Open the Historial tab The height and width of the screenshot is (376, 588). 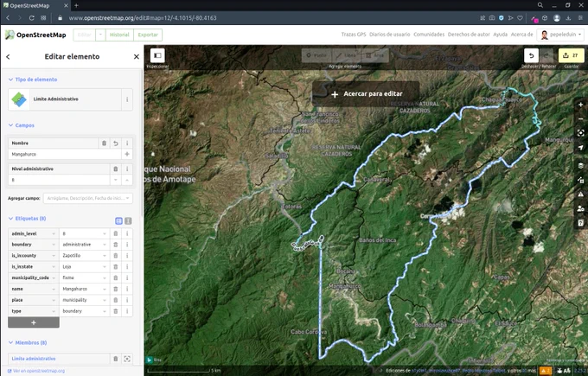[119, 35]
